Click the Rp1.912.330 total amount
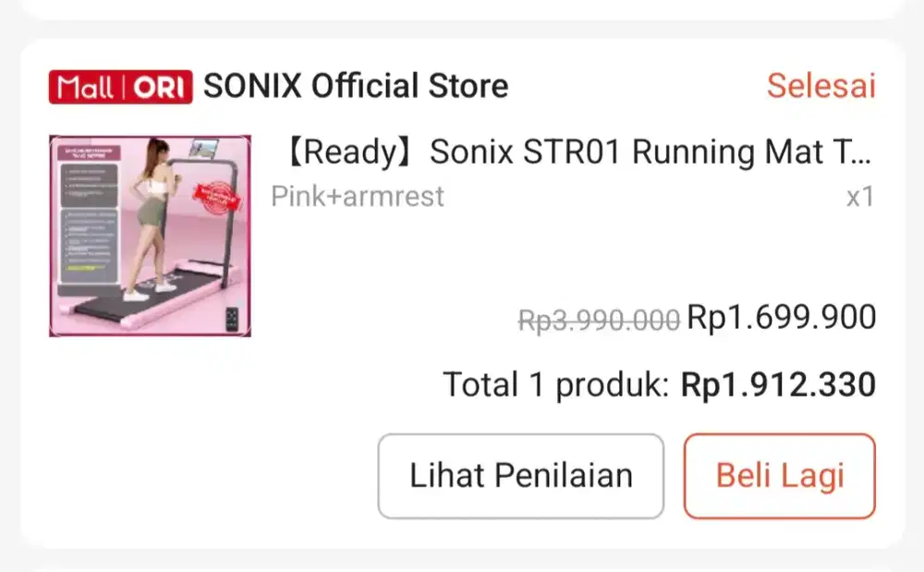The height and width of the screenshot is (572, 924). tap(778, 384)
